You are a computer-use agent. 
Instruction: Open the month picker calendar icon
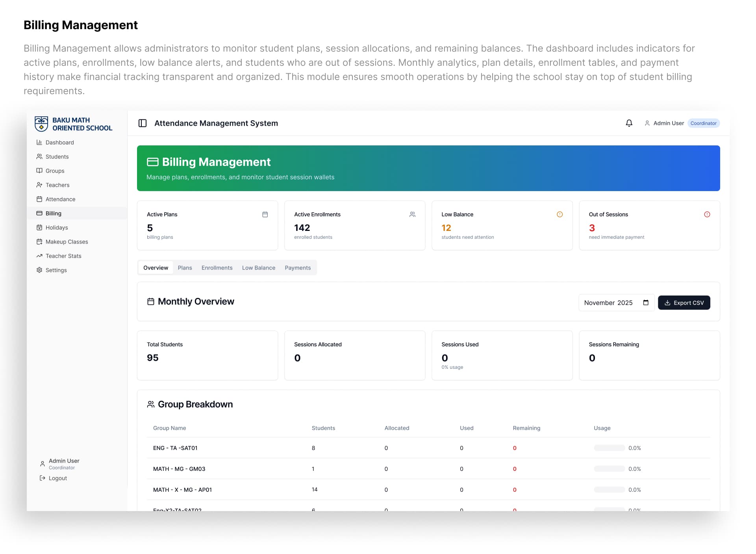tap(646, 303)
